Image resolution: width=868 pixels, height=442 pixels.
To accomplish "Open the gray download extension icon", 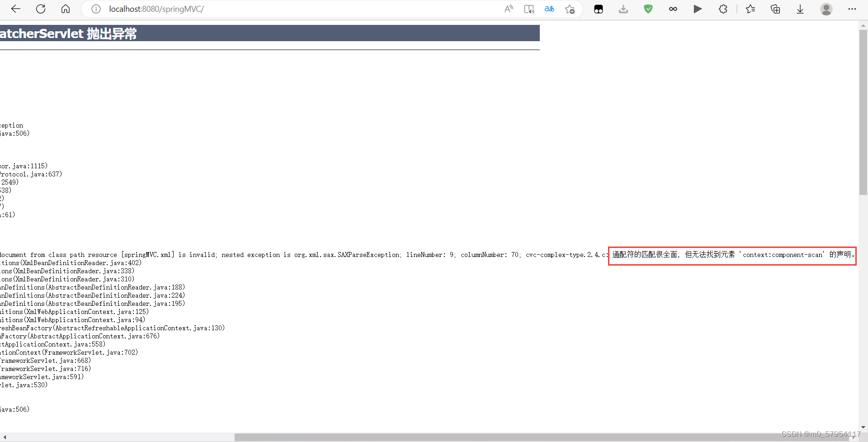I will (623, 9).
